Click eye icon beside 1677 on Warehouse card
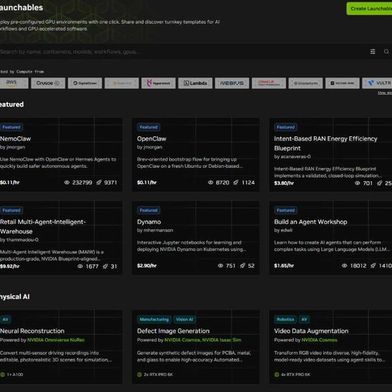392x392 pixels. point(80,266)
